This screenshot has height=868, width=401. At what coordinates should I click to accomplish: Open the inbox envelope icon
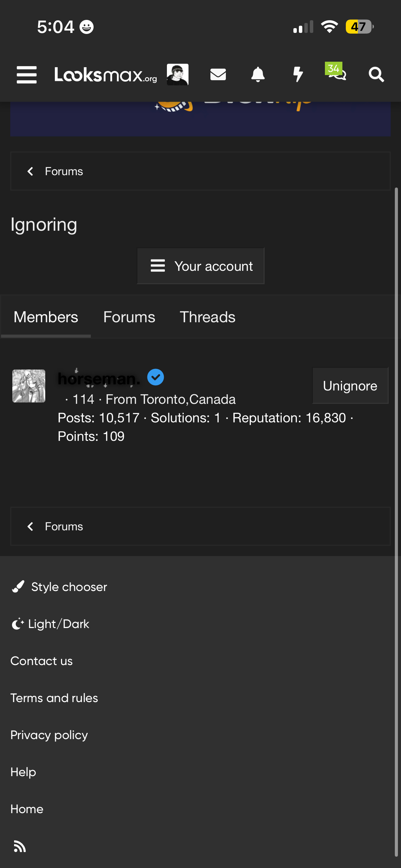tap(218, 74)
